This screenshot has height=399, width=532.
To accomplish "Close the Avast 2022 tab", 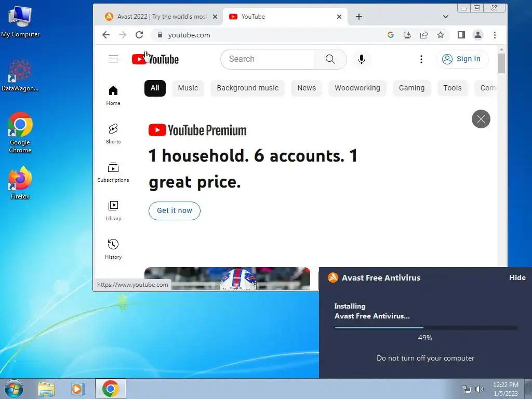I will (215, 17).
